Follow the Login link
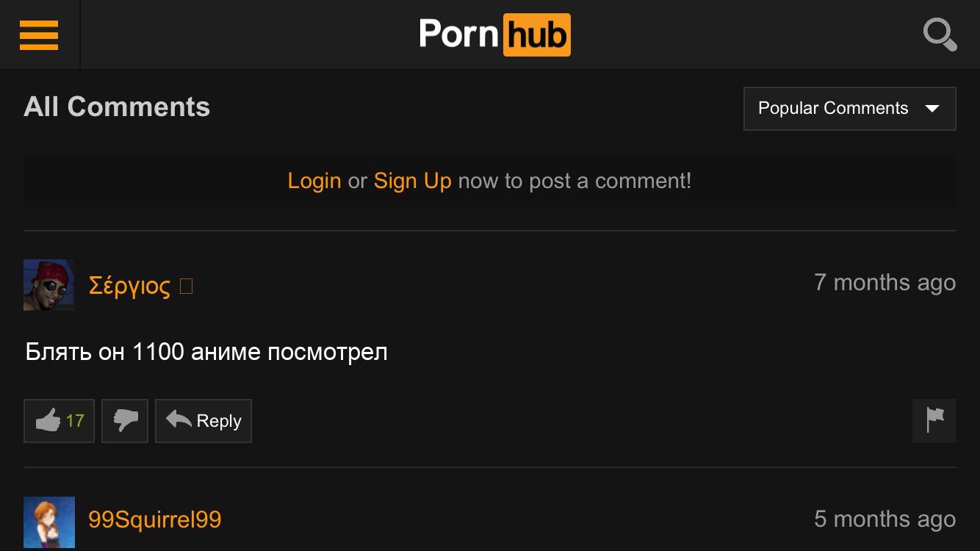Image resolution: width=980 pixels, height=551 pixels. click(x=314, y=181)
